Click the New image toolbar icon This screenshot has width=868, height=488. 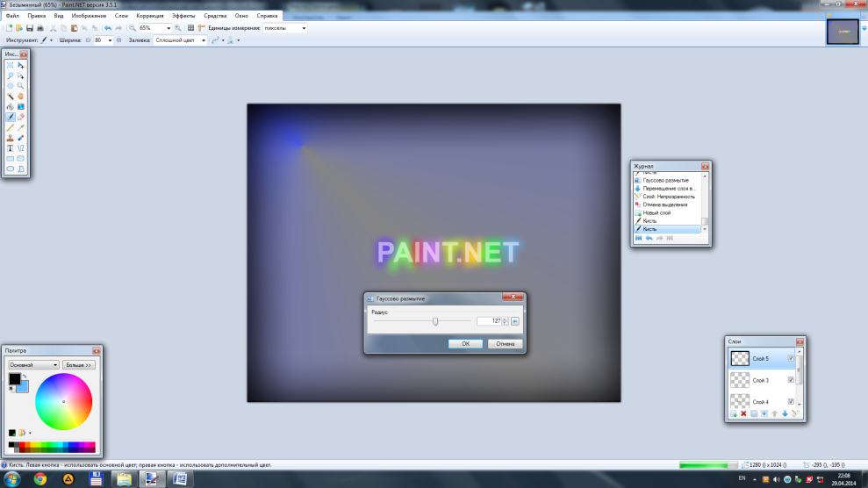9,28
